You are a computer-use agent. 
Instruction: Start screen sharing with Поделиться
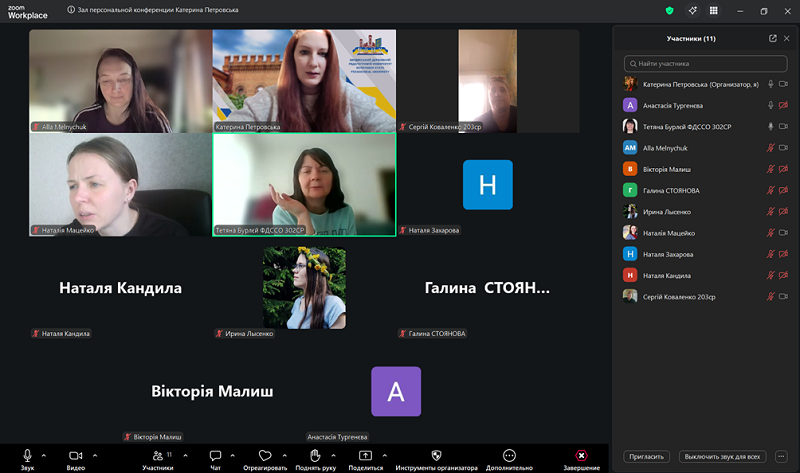[x=365, y=458]
